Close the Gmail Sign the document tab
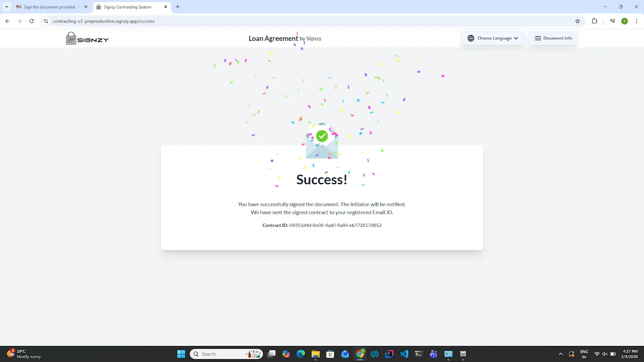The height and width of the screenshot is (362, 644). (x=86, y=7)
